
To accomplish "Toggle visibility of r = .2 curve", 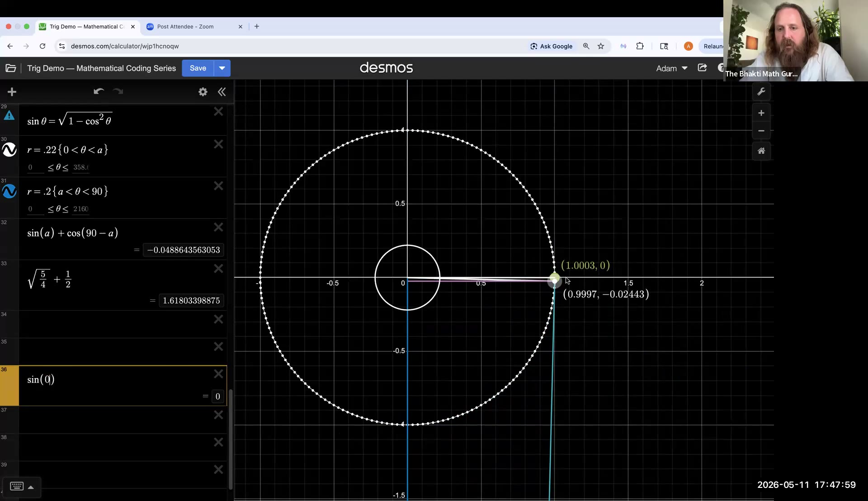I will (9, 191).
